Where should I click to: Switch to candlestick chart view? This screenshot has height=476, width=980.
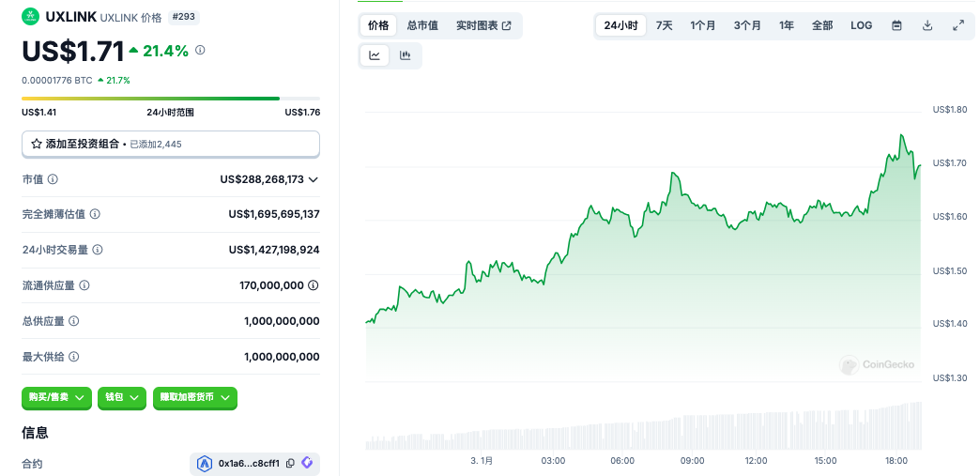(x=405, y=55)
